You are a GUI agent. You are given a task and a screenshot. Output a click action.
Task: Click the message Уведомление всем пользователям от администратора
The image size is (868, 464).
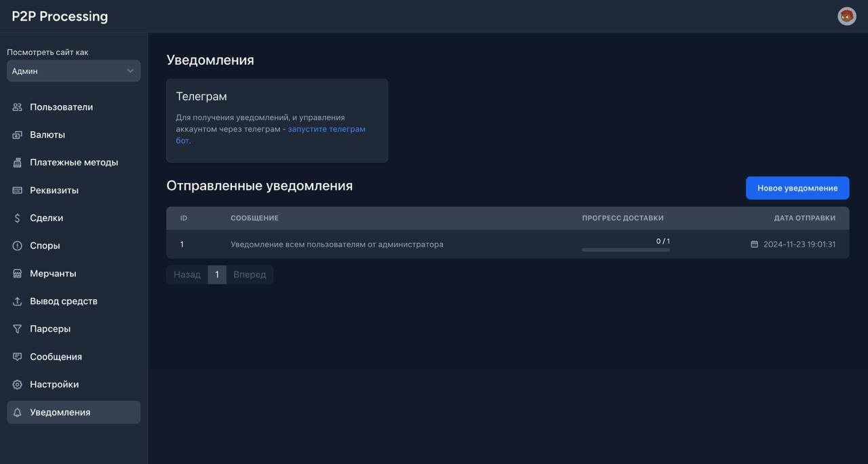coord(337,244)
